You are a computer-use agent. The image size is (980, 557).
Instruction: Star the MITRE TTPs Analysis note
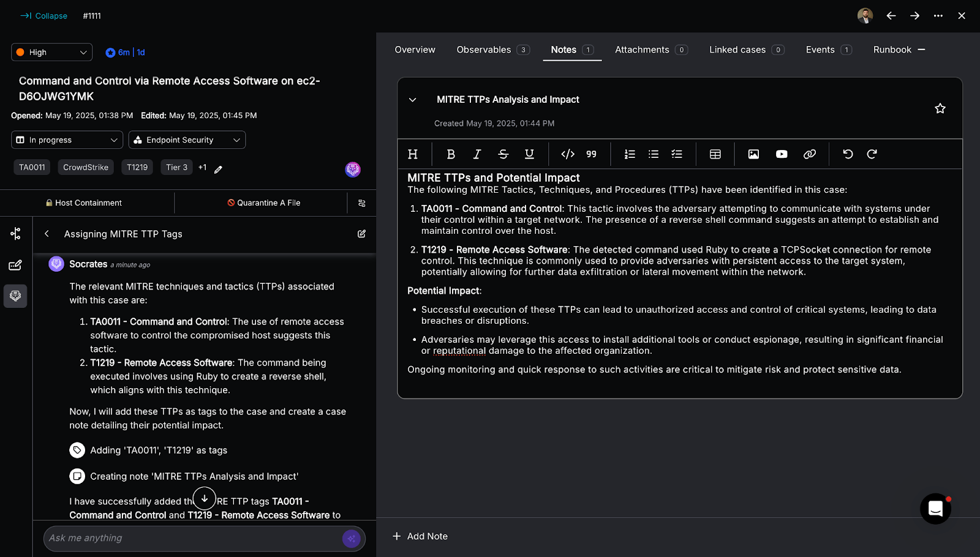(940, 109)
